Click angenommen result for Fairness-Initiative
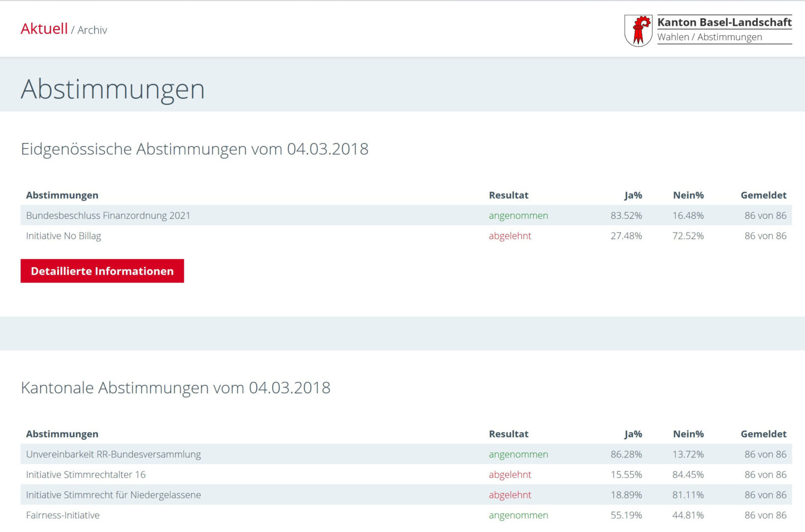 click(519, 516)
